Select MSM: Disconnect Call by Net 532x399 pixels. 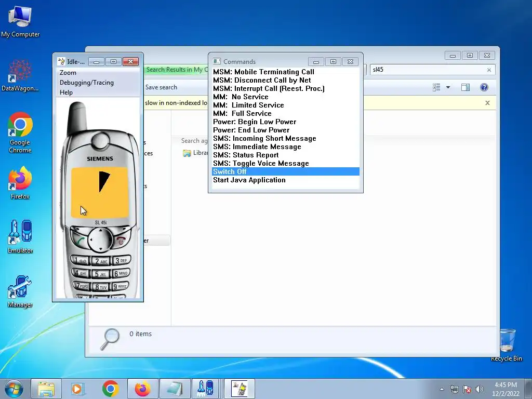285,80
